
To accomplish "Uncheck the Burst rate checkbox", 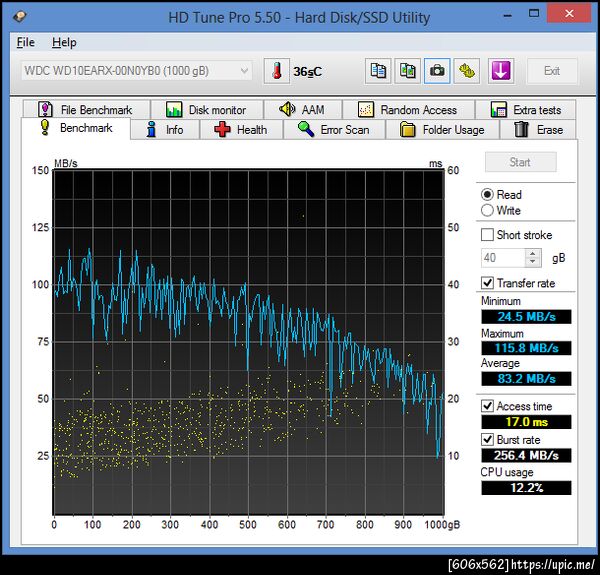I will pyautogui.click(x=487, y=440).
